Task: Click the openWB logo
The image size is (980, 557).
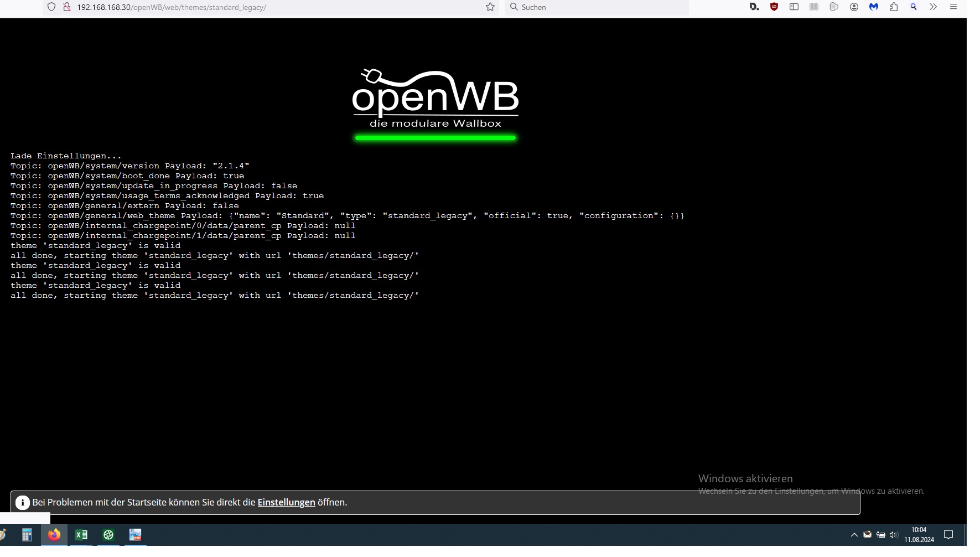Action: pyautogui.click(x=435, y=99)
